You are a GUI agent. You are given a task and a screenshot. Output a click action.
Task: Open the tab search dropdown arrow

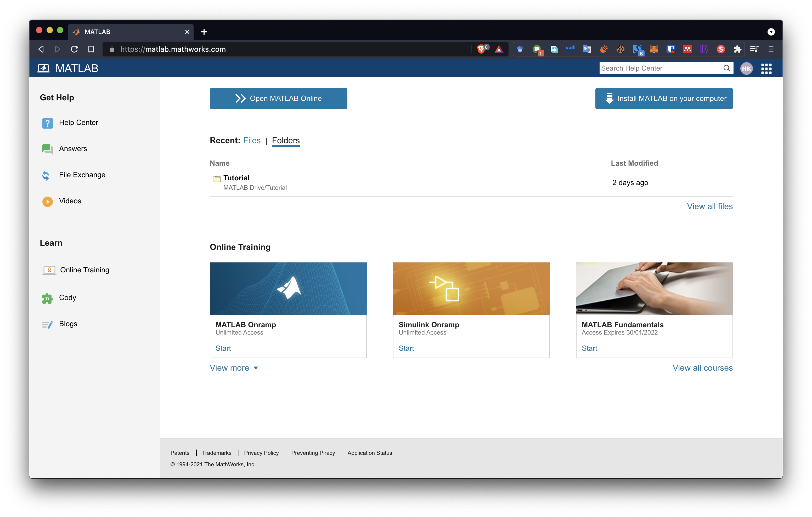click(x=771, y=32)
